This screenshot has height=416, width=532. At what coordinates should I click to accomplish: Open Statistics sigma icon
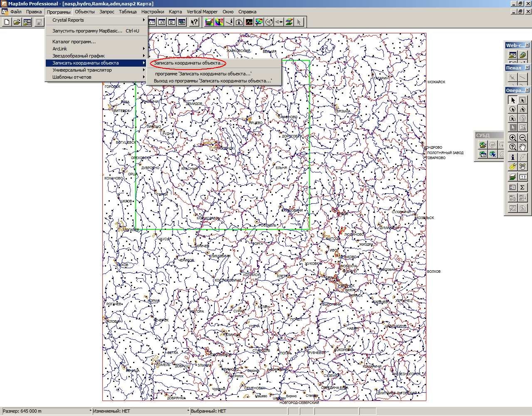(522, 187)
